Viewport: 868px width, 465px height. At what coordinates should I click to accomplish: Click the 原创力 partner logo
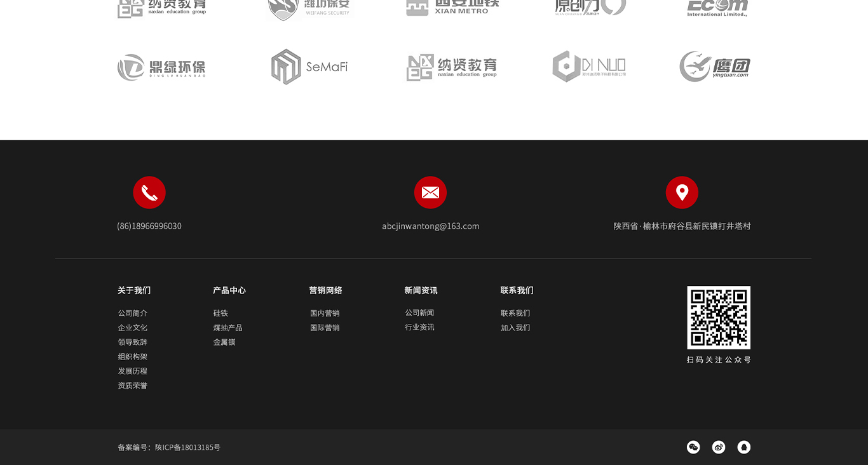[x=590, y=8]
